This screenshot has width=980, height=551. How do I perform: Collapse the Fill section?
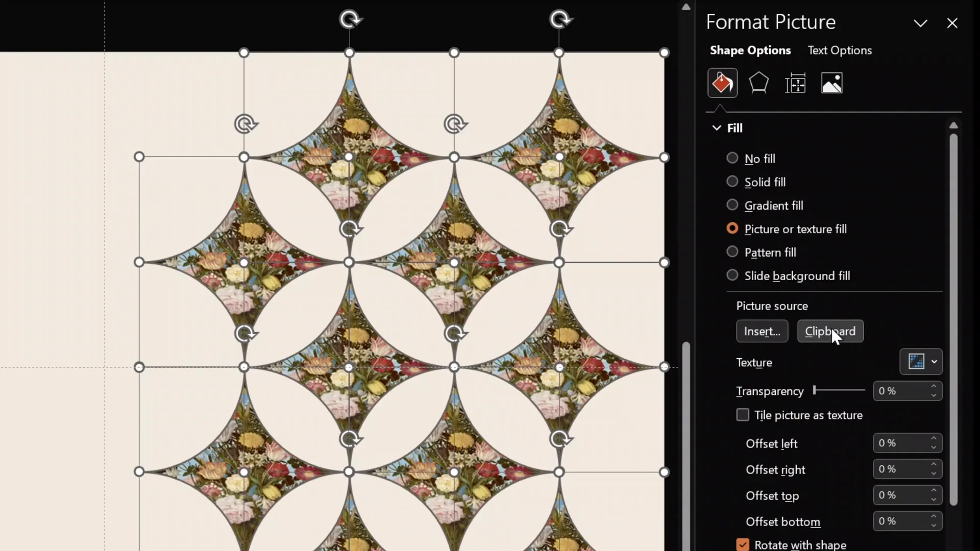(717, 128)
